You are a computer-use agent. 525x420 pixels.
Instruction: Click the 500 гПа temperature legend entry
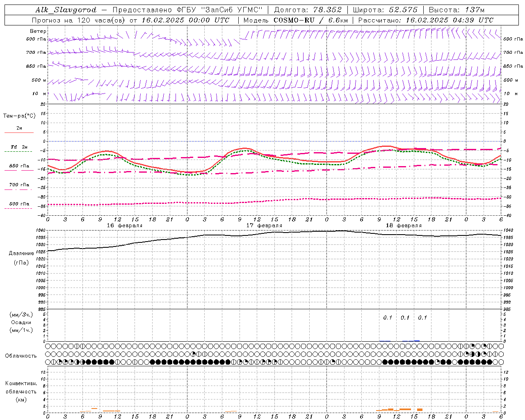click(19, 204)
